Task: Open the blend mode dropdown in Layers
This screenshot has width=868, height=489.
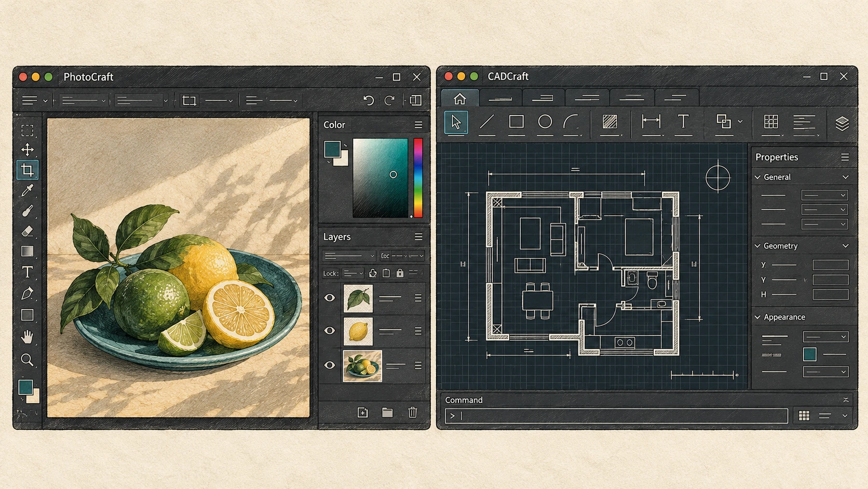Action: click(349, 256)
